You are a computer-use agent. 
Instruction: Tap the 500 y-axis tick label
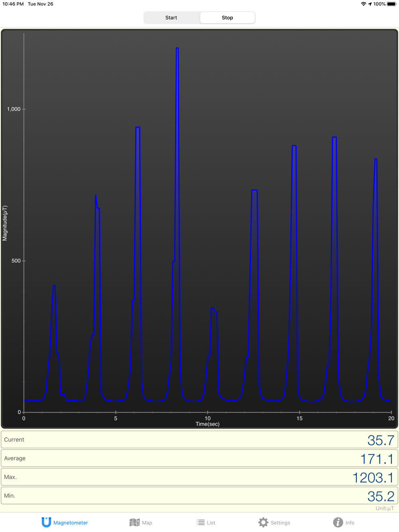(16, 261)
